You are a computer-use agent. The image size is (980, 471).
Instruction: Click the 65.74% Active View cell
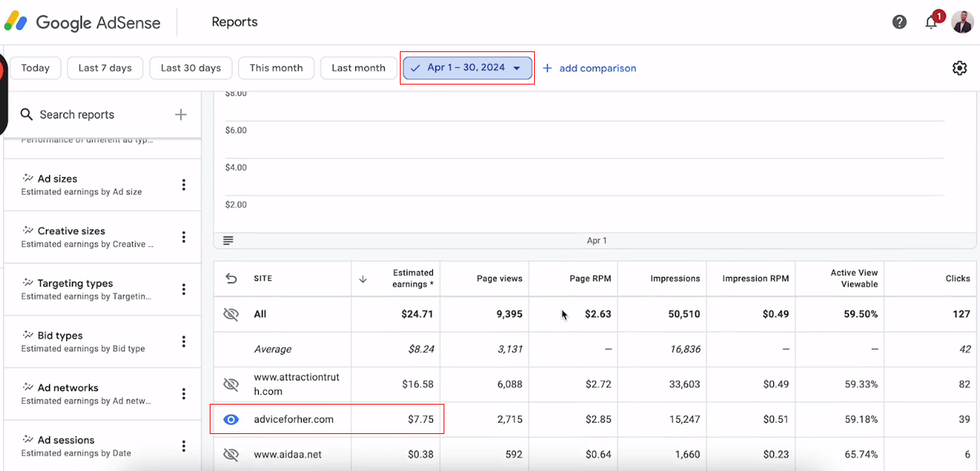click(x=862, y=454)
